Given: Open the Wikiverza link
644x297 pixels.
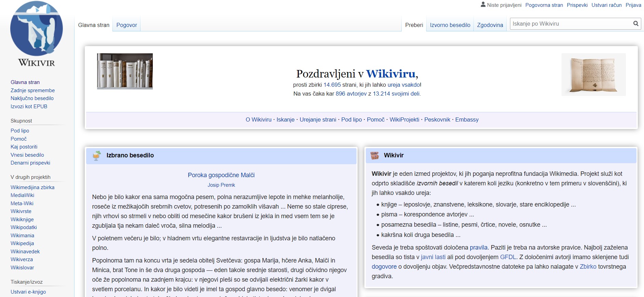Looking at the screenshot, I should coord(22,259).
